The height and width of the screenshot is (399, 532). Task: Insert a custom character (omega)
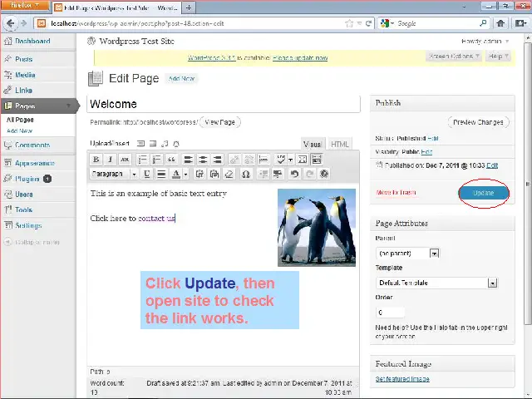246,174
